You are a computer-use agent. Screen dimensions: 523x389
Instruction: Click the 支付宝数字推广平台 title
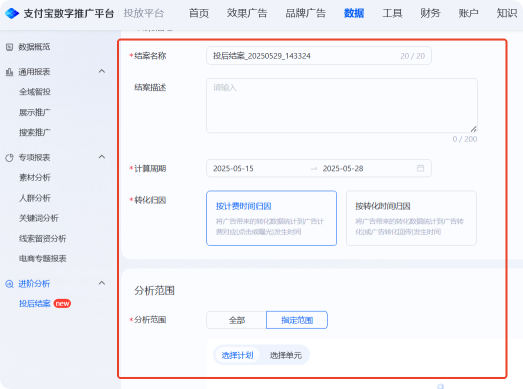point(69,13)
